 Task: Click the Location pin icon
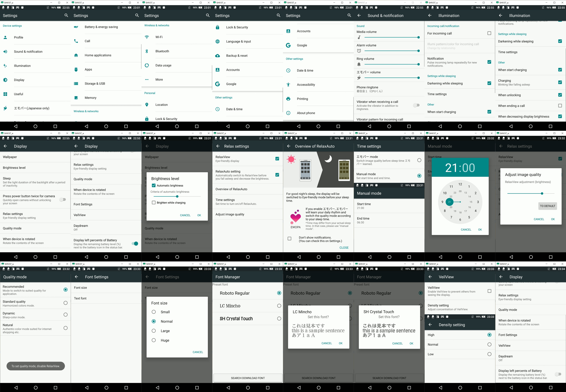[147, 105]
